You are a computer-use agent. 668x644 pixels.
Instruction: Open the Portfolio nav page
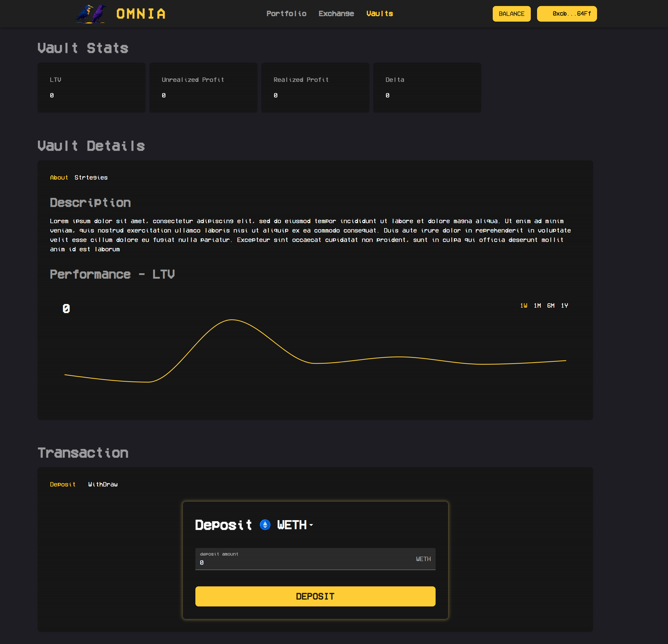[x=286, y=14]
